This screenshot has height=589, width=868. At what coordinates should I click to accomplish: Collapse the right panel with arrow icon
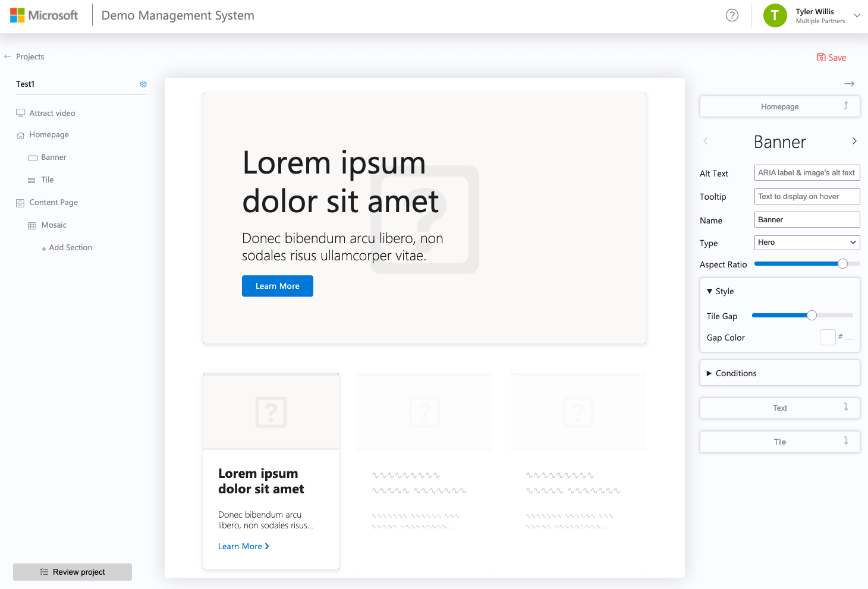(x=849, y=84)
